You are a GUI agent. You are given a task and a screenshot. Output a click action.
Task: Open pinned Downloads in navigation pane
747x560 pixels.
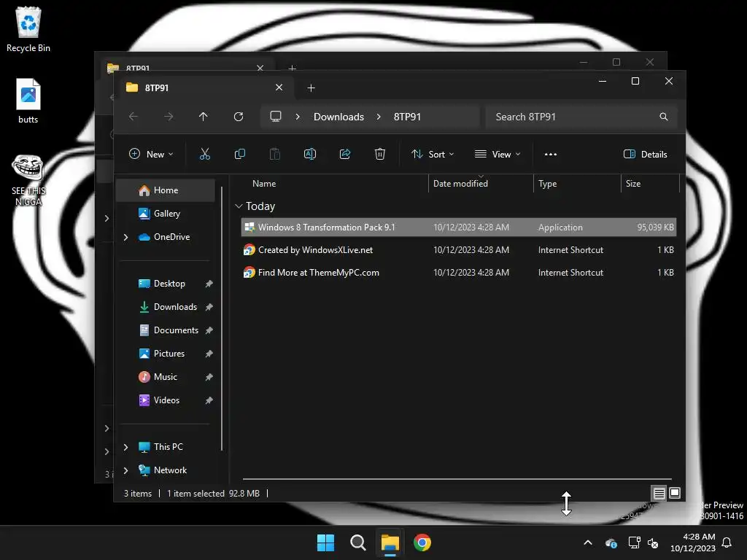coord(166,307)
